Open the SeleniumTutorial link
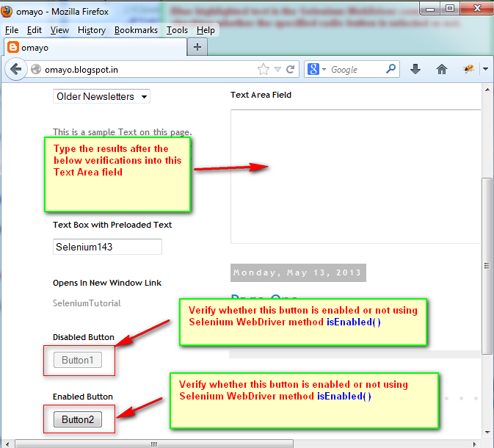Image resolution: width=494 pixels, height=448 pixels. coord(87,303)
